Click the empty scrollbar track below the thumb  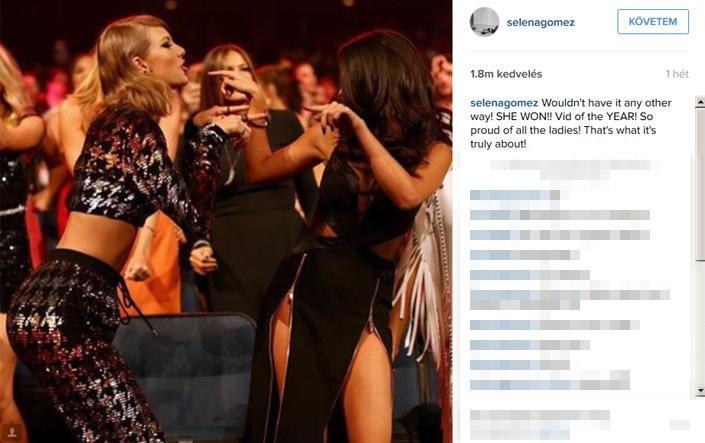pyautogui.click(x=700, y=322)
